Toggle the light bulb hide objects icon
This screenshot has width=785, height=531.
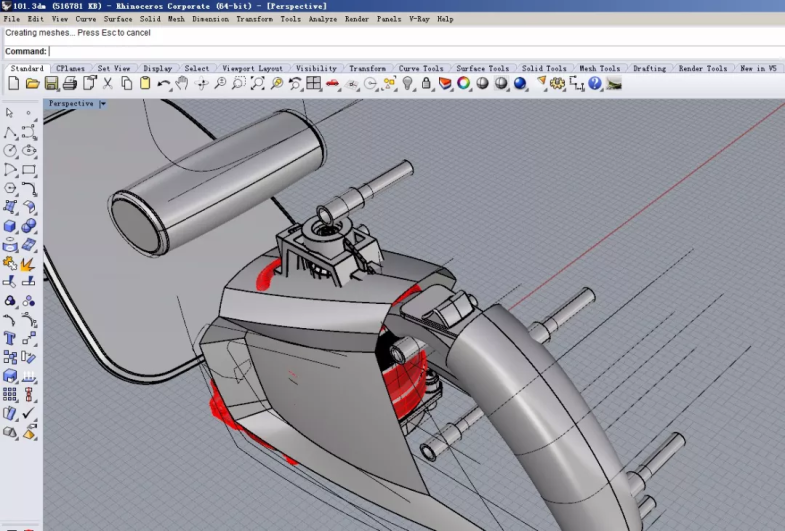pyautogui.click(x=408, y=84)
